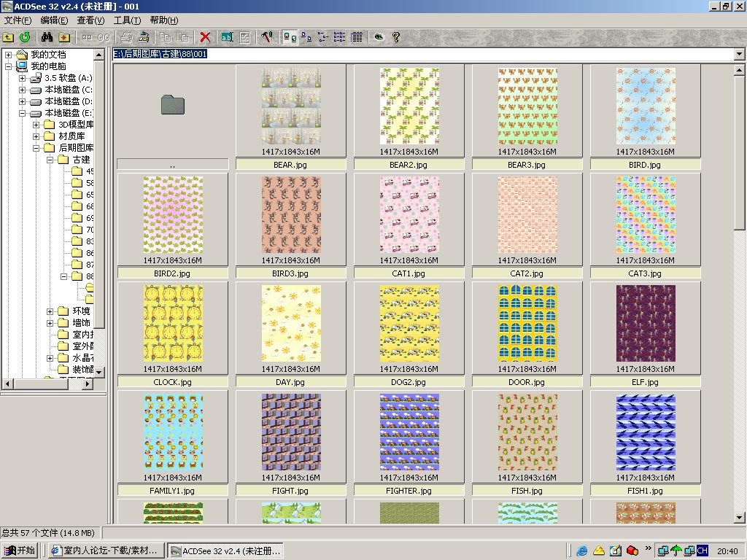
Task: Open the 工具(T) menu
Action: coord(127,20)
